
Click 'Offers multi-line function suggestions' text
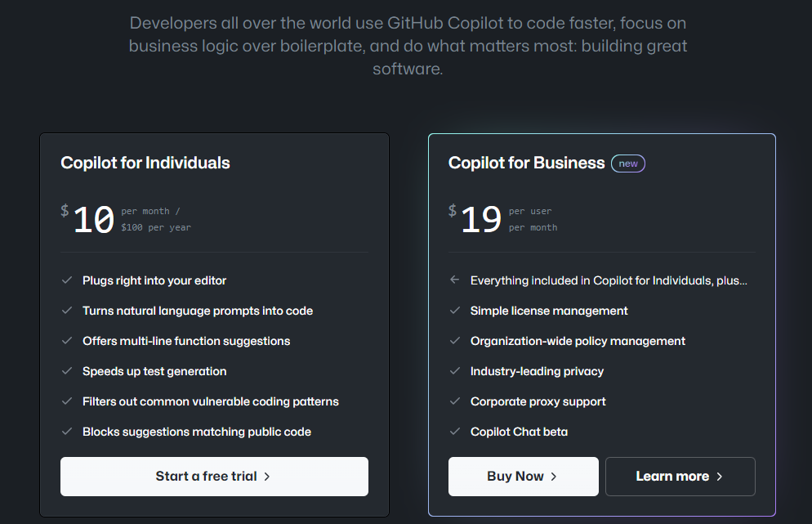pyautogui.click(x=186, y=341)
